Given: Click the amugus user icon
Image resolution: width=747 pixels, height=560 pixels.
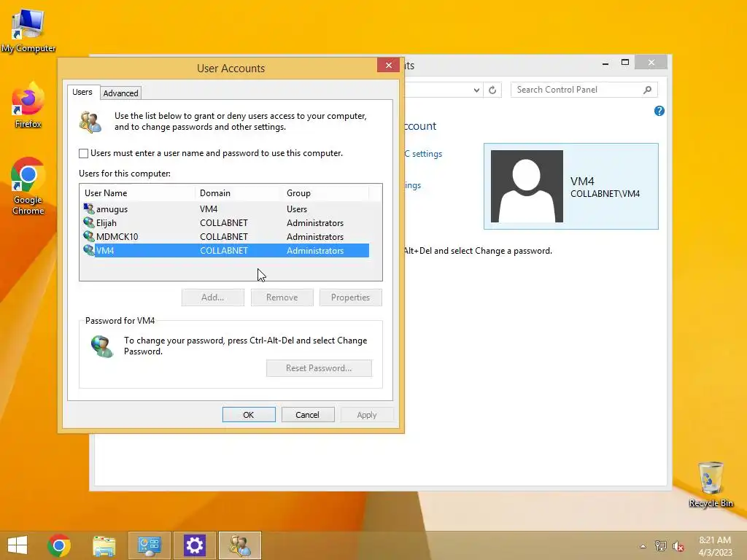Looking at the screenshot, I should [88, 209].
